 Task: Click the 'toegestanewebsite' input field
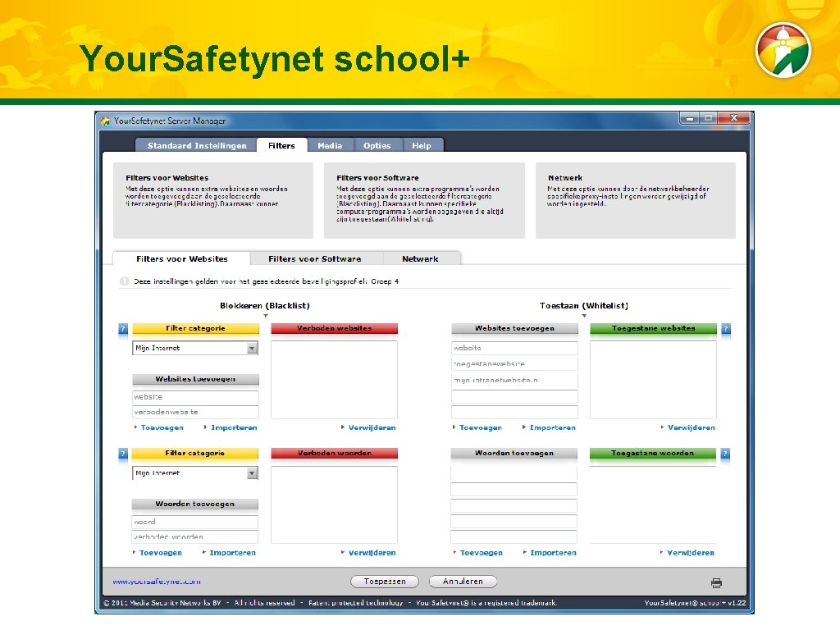515,363
